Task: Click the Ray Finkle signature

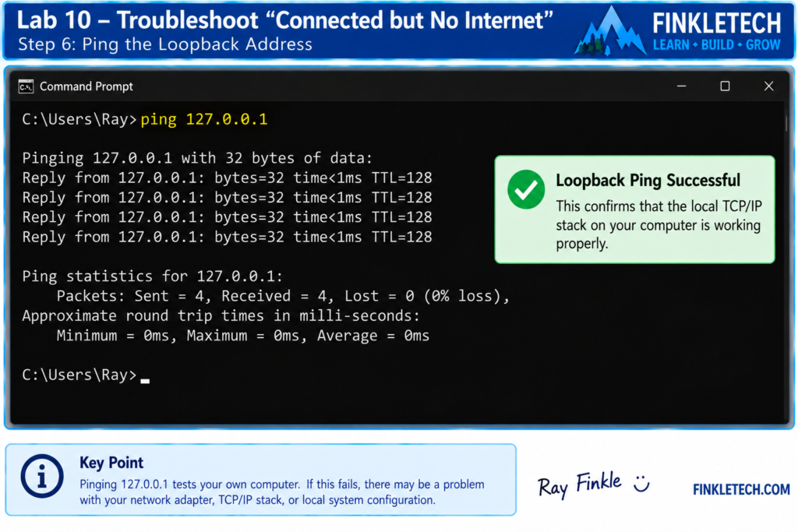Action: point(579,484)
